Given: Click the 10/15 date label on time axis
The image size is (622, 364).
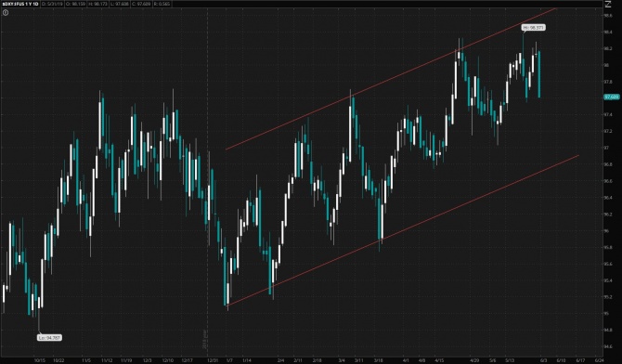Looking at the screenshot, I should tap(40, 360).
